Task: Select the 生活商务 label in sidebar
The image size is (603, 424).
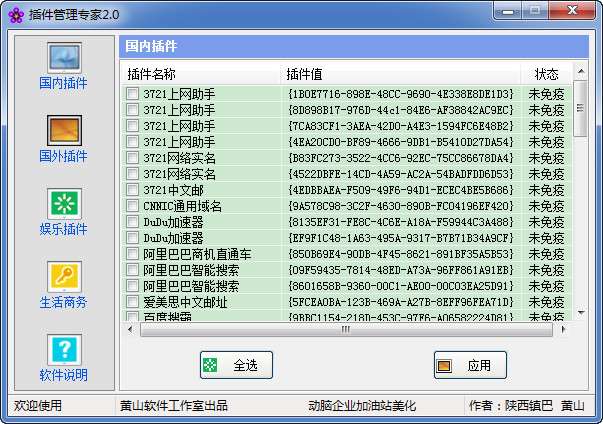Action: point(63,302)
